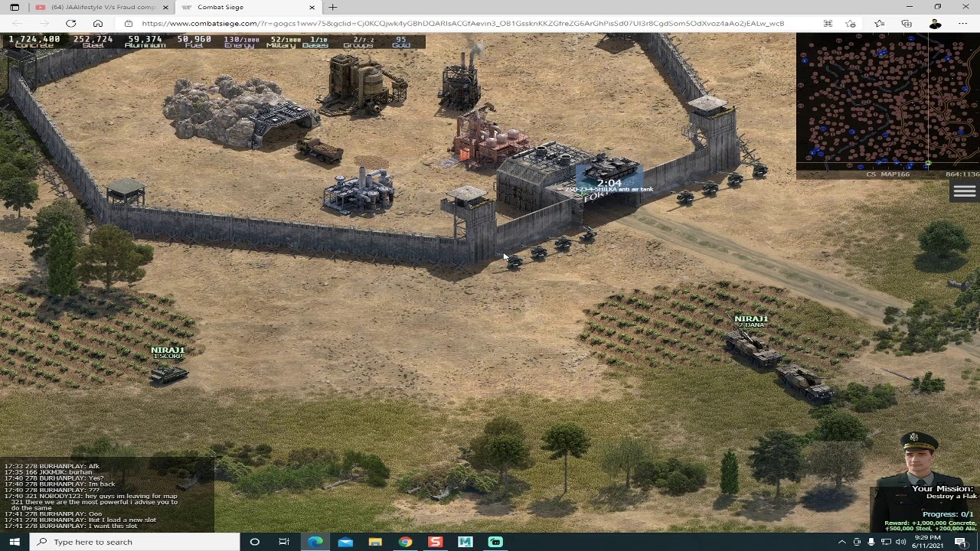980x551 pixels.
Task: Click the Aluminium resource counter
Action: tap(145, 41)
